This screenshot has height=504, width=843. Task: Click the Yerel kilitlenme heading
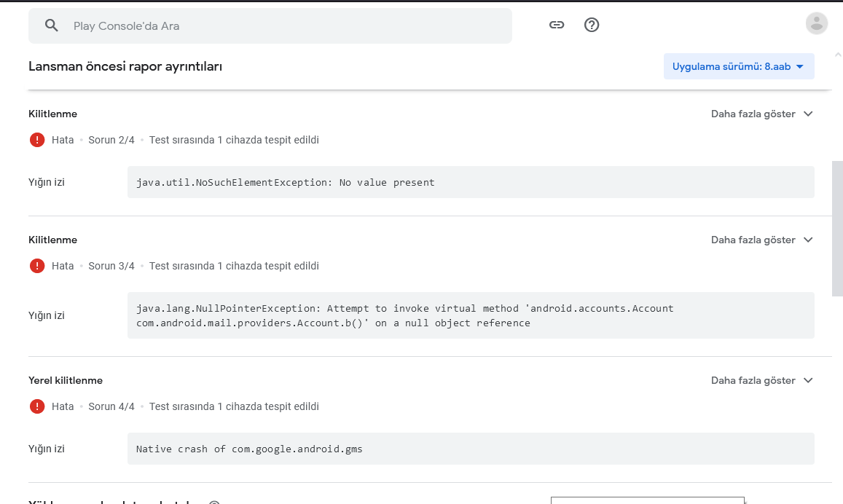coord(66,380)
